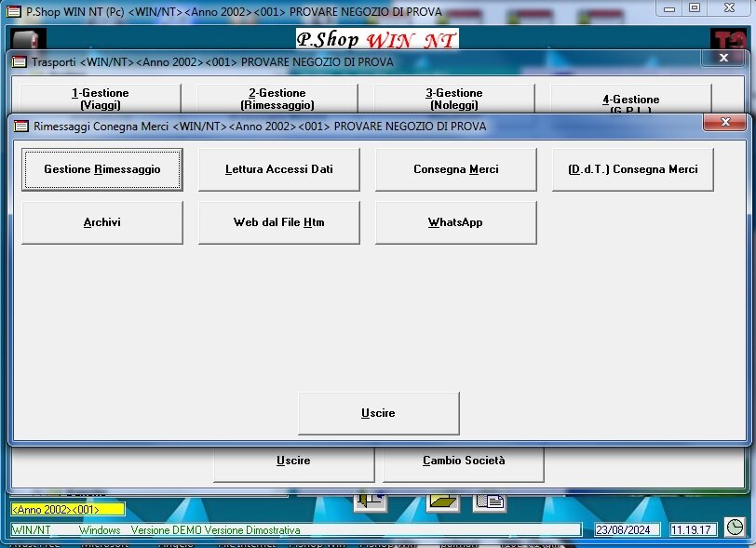Select Web dal File Htm
This screenshot has width=756, height=548.
(x=279, y=222)
